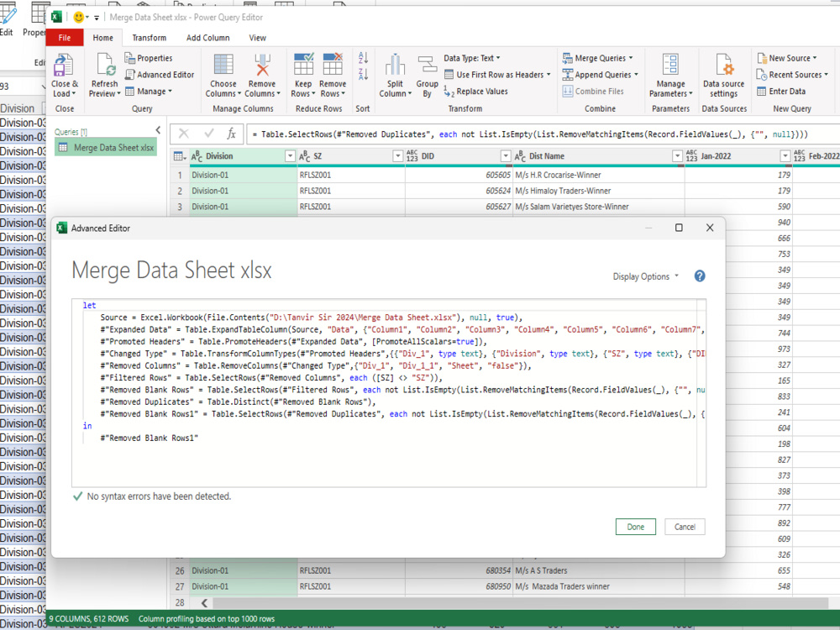Open DID column filter dropdown

point(505,156)
